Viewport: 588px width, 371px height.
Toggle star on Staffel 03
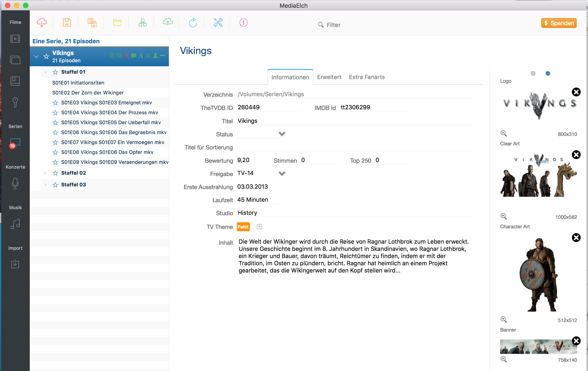[x=55, y=185]
